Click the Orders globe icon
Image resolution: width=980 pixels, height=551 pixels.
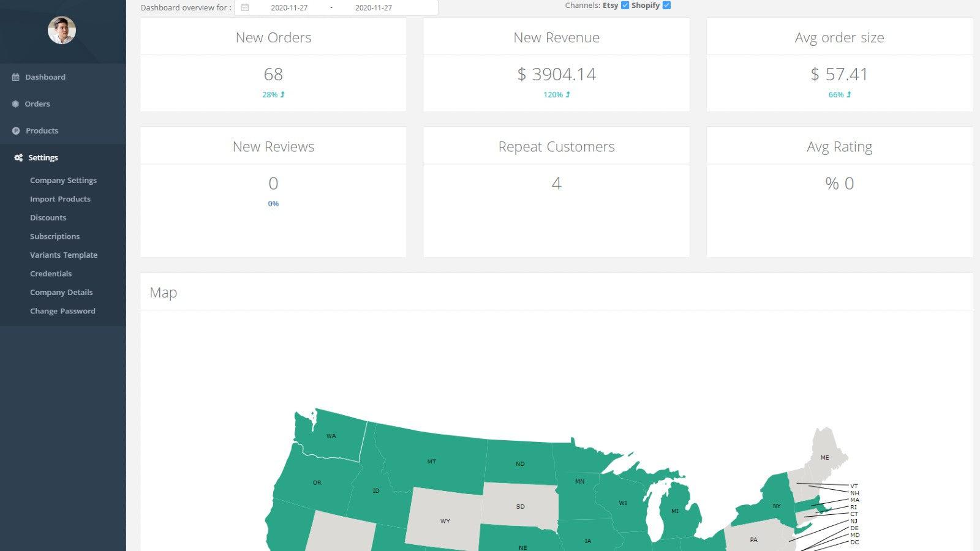click(x=15, y=104)
